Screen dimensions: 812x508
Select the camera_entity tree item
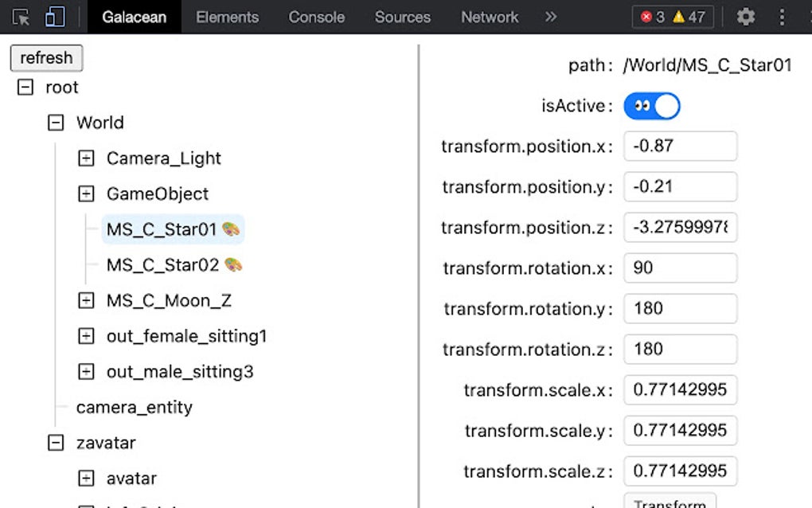[x=135, y=408]
